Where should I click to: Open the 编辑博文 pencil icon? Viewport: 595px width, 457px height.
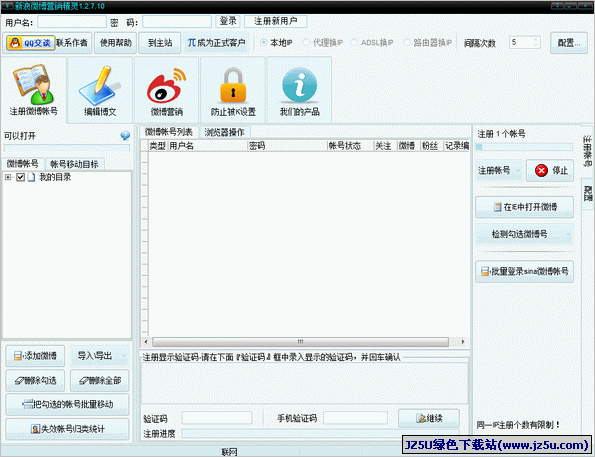click(100, 85)
